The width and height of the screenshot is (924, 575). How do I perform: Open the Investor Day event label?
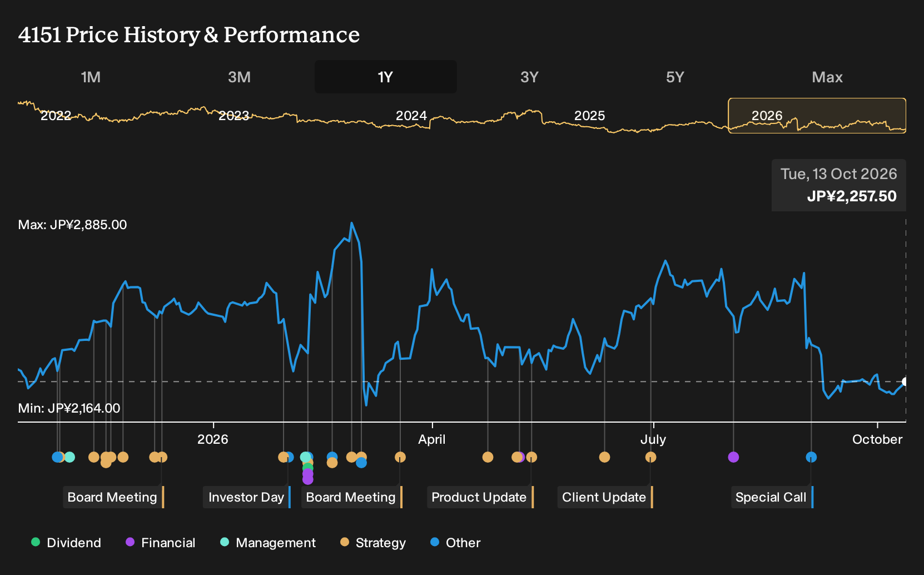[x=247, y=497]
